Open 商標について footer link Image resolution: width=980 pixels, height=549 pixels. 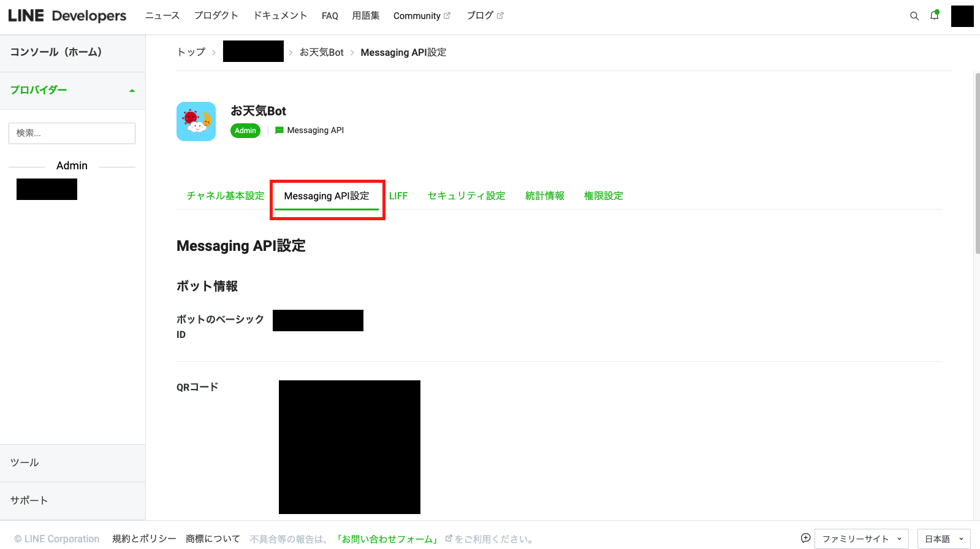pos(213,539)
